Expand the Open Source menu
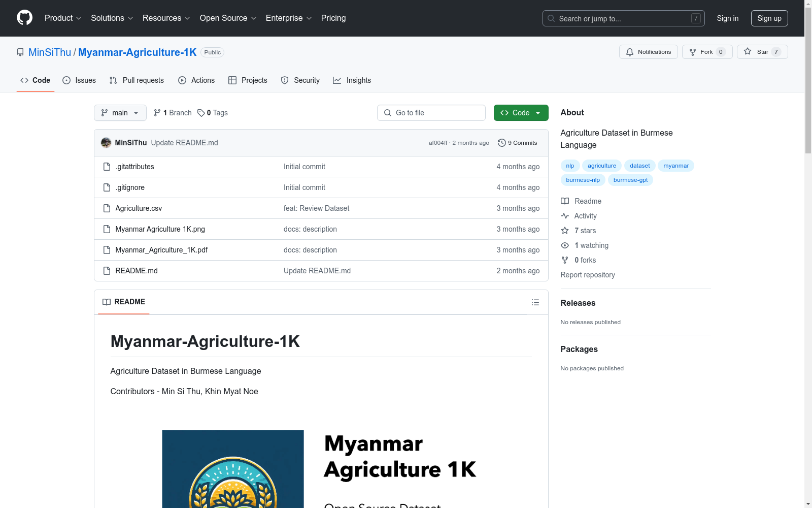Viewport: 812px width, 508px height. click(228, 18)
